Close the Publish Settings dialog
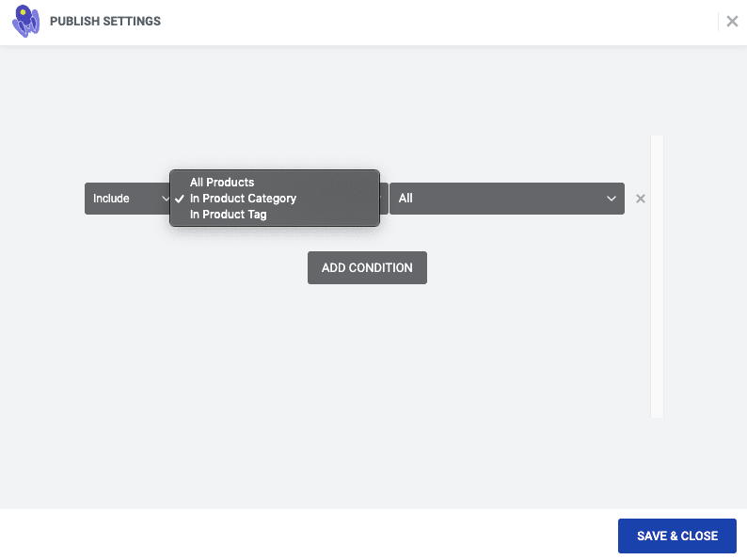Viewport: 747px width, 560px height. point(732,22)
